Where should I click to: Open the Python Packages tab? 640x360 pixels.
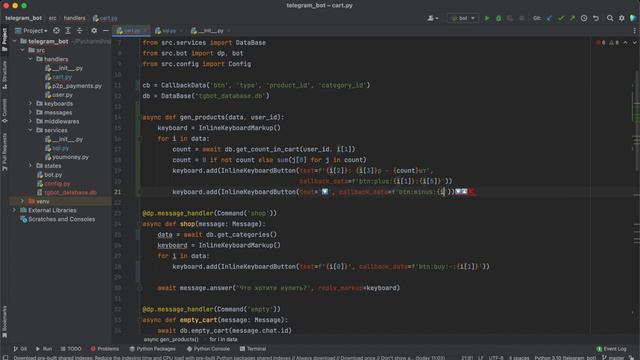(x=152, y=349)
